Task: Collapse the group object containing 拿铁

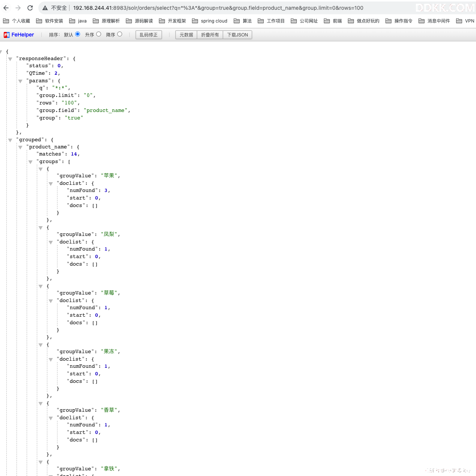Action: coord(41,462)
